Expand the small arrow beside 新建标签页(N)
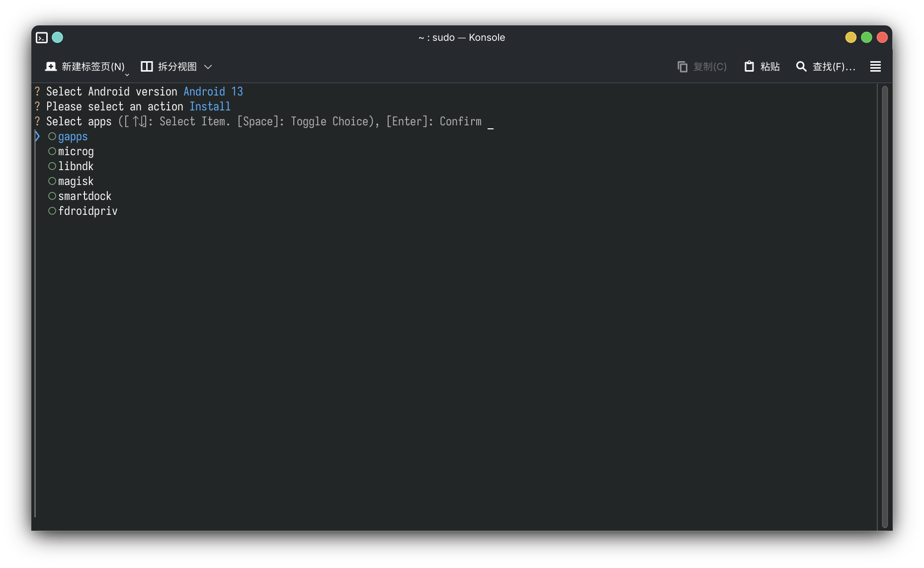 (x=127, y=75)
